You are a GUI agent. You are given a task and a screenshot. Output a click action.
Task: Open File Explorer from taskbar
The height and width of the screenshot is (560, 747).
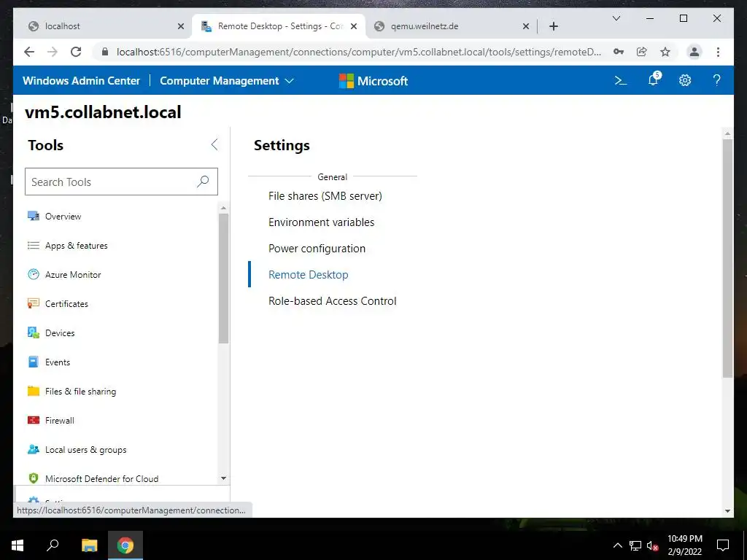(x=89, y=545)
